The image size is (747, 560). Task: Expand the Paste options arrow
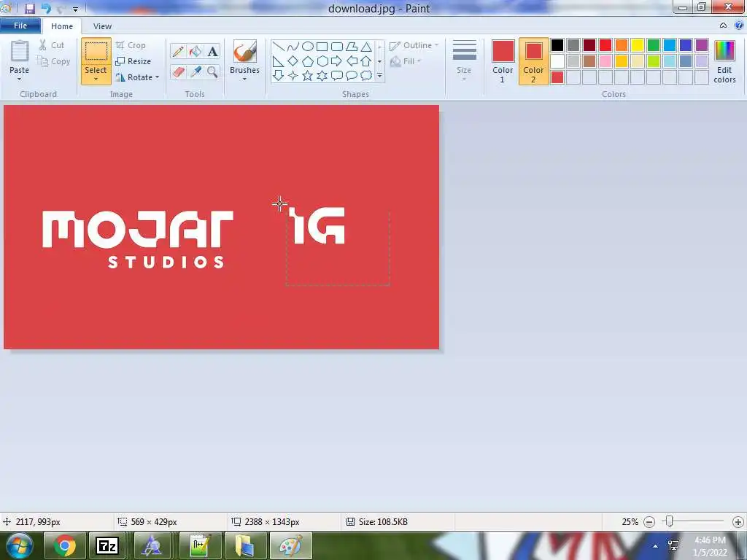[19, 79]
